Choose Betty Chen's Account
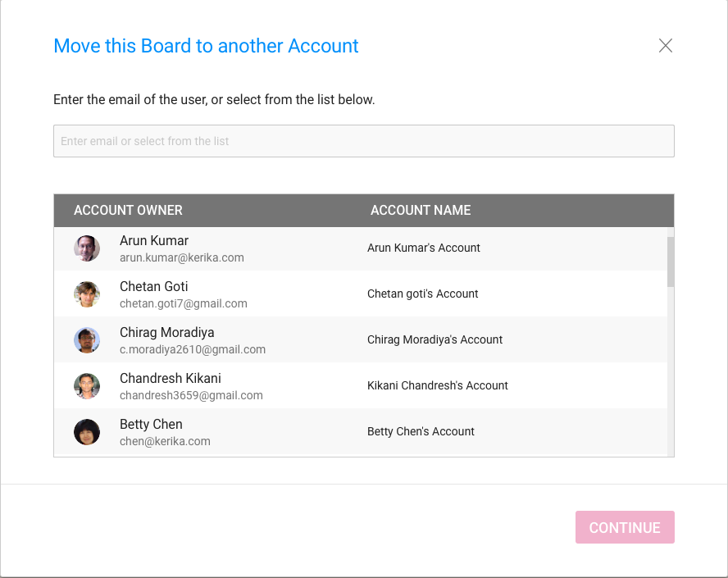This screenshot has width=728, height=578. click(421, 432)
